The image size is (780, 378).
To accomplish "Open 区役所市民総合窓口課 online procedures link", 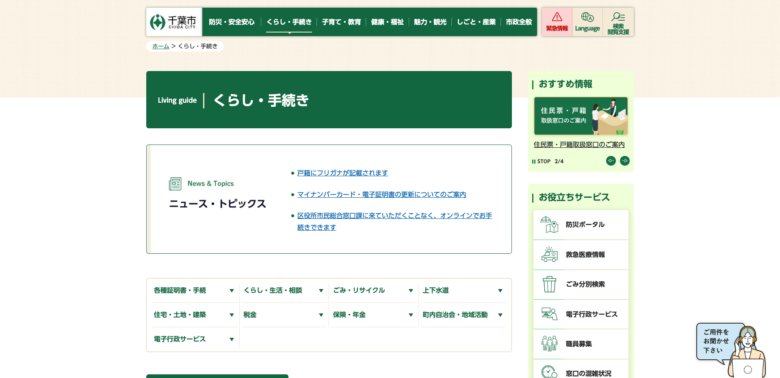I will (x=394, y=221).
